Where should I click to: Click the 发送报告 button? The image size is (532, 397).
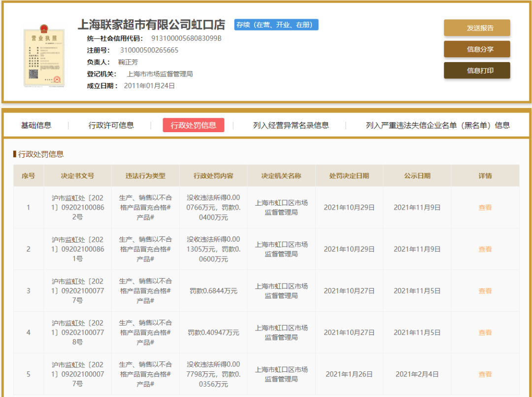[477, 28]
